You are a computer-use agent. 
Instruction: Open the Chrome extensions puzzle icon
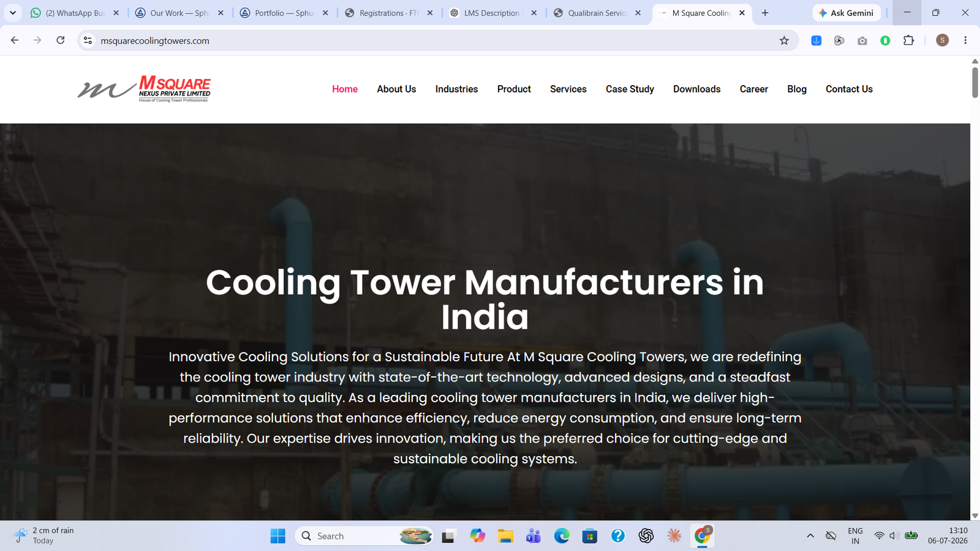[x=909, y=40]
